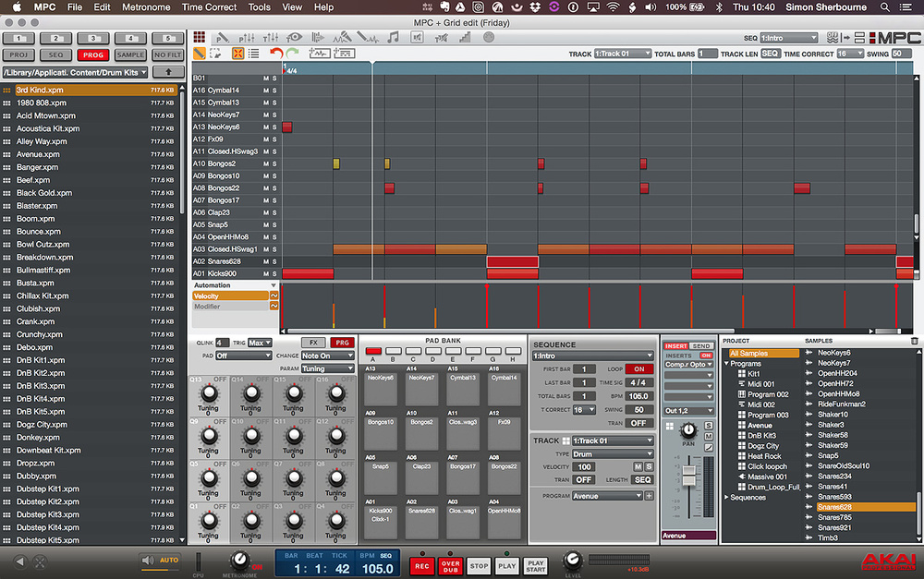This screenshot has height=579, width=924.
Task: Click the PRG button in Q-Link panel
Action: pyautogui.click(x=343, y=343)
